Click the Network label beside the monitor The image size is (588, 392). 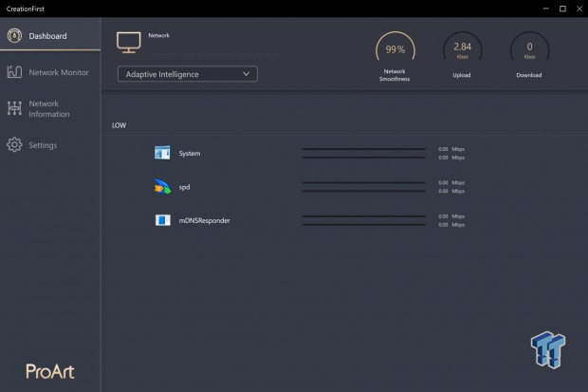coord(159,35)
